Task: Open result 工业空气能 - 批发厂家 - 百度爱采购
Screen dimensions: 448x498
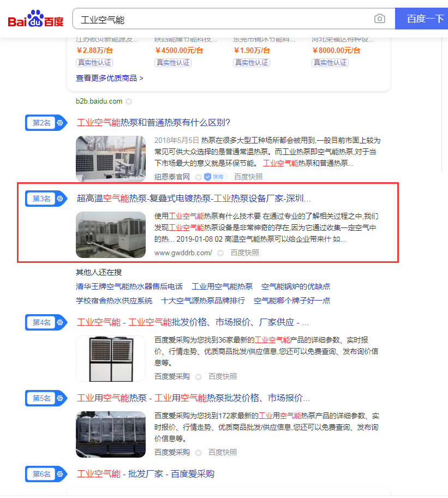Action: pos(146,474)
